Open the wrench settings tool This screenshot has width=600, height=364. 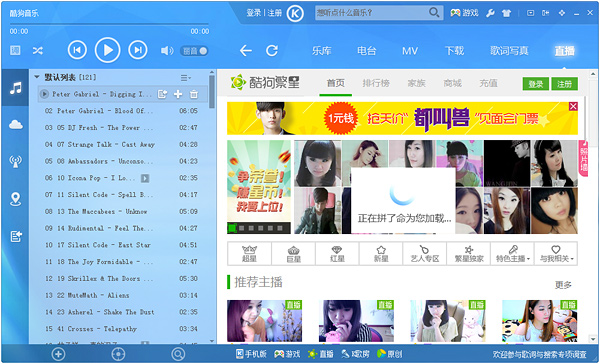coord(490,13)
